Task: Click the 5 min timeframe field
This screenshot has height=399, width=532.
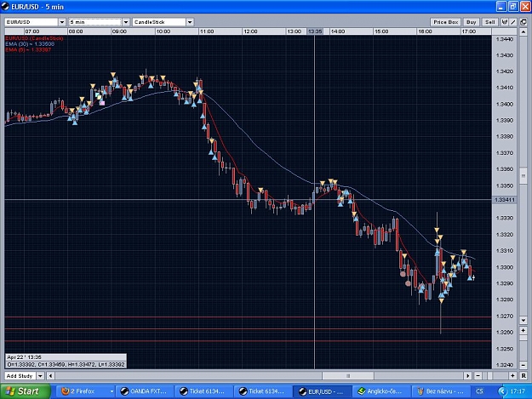Action: (94, 22)
